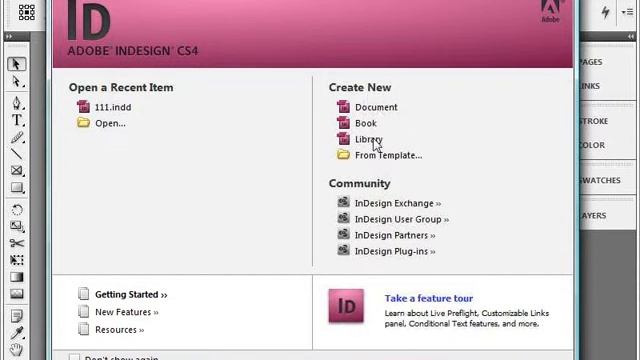The width and height of the screenshot is (640, 360).
Task: Select the Selection tool arrow
Action: [16, 64]
